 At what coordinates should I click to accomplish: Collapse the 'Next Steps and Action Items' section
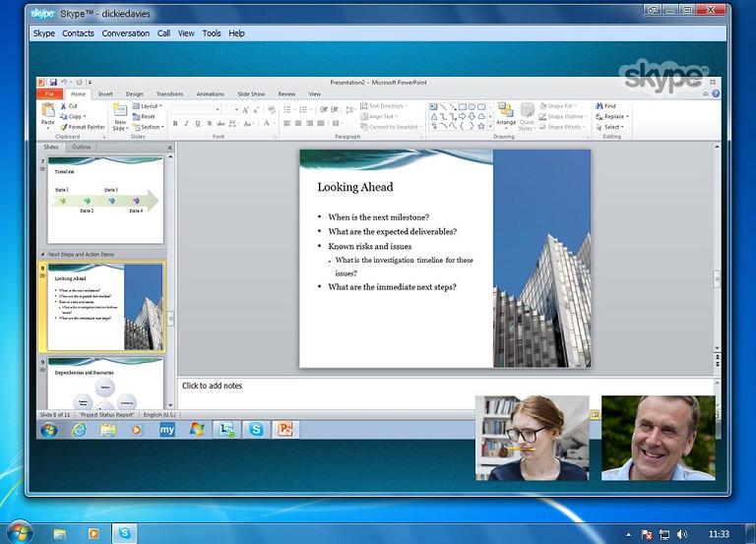(43, 255)
